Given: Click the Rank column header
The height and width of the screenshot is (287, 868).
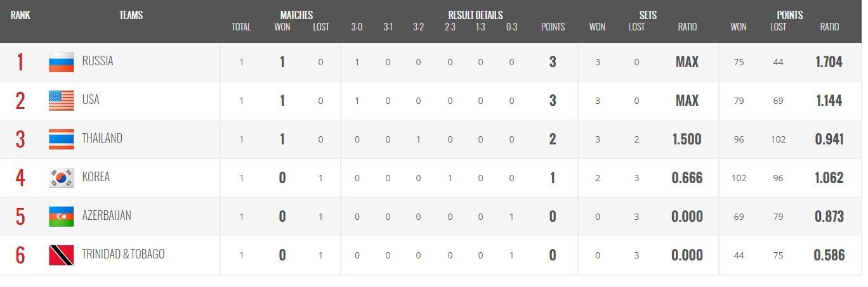Looking at the screenshot, I should 20,15.
